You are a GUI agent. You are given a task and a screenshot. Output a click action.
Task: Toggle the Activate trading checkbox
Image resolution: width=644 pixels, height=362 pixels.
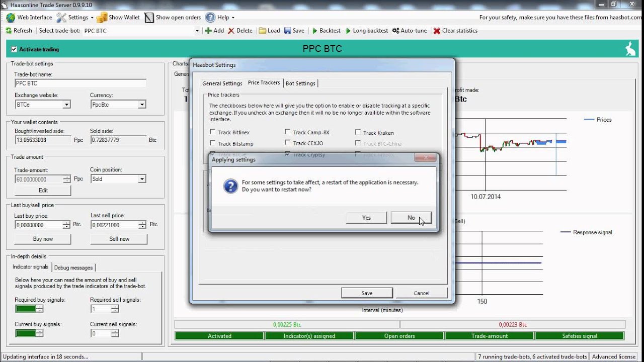click(x=14, y=49)
